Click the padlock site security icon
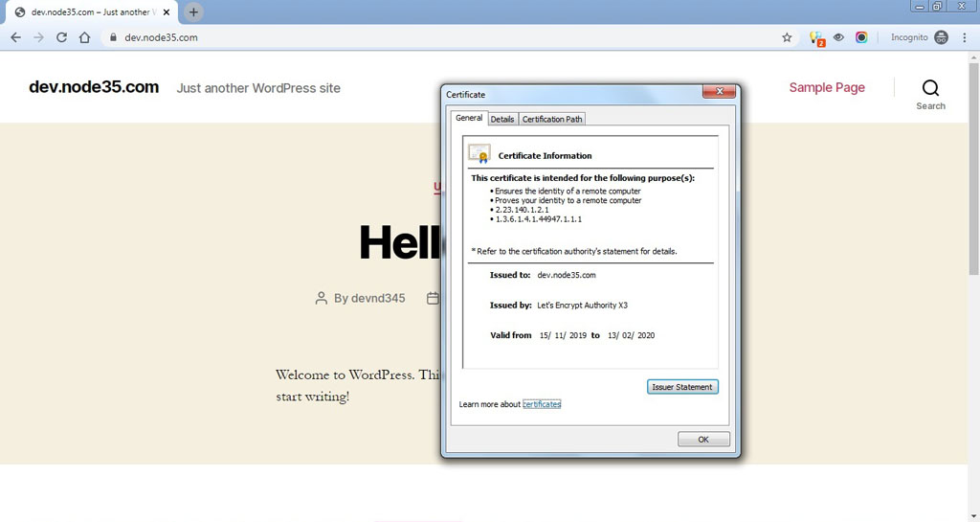 pos(113,37)
